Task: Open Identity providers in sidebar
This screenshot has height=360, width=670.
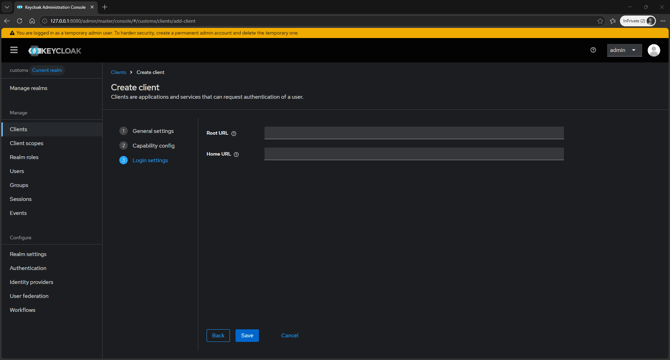Action: [x=31, y=282]
